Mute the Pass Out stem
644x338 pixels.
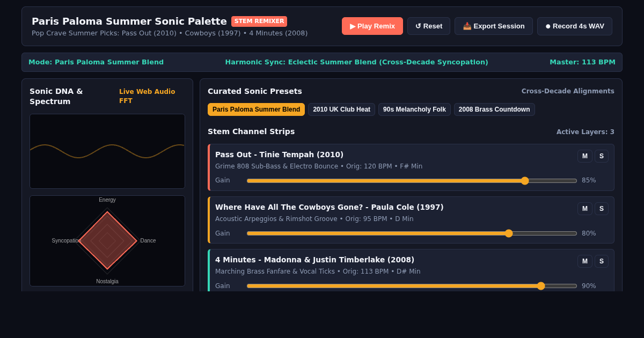click(585, 156)
